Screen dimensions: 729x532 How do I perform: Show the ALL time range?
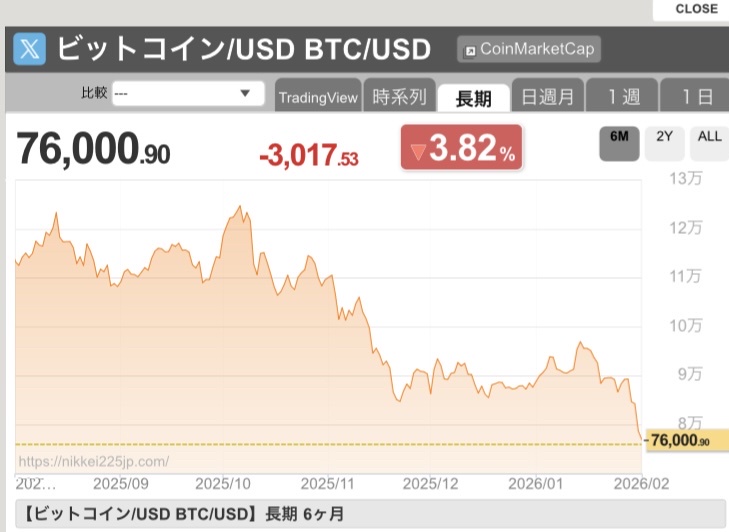pyautogui.click(x=709, y=137)
